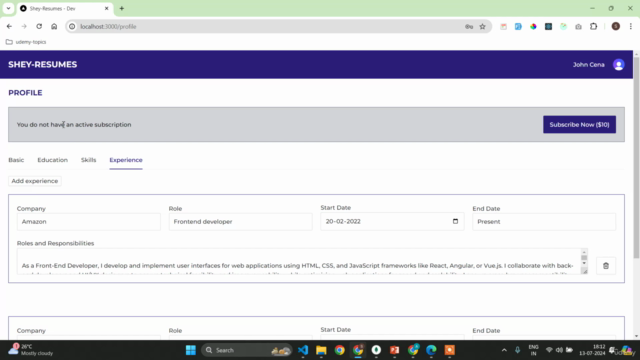Select the Experience tab

126,160
